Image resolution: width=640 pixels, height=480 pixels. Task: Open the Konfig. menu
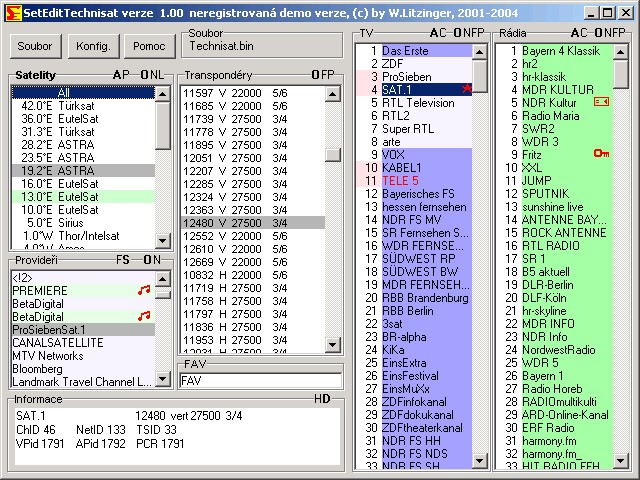(x=92, y=46)
